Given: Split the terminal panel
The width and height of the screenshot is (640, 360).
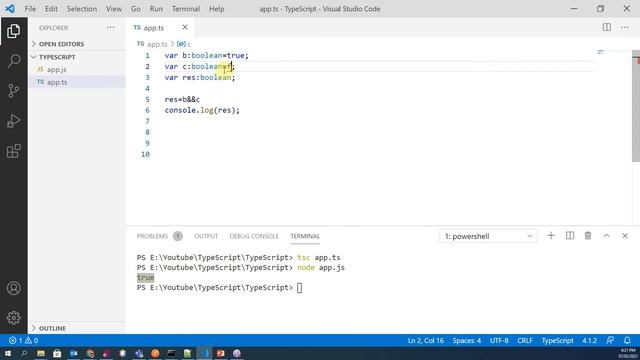Looking at the screenshot, I should pyautogui.click(x=570, y=236).
